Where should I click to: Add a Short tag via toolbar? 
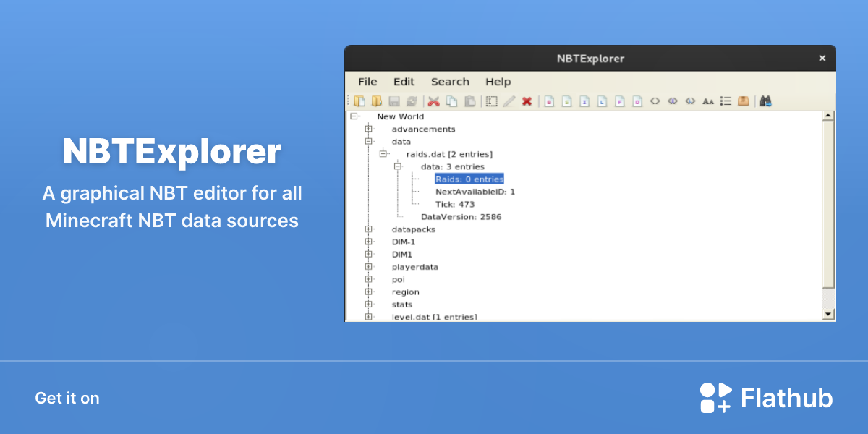pos(567,101)
